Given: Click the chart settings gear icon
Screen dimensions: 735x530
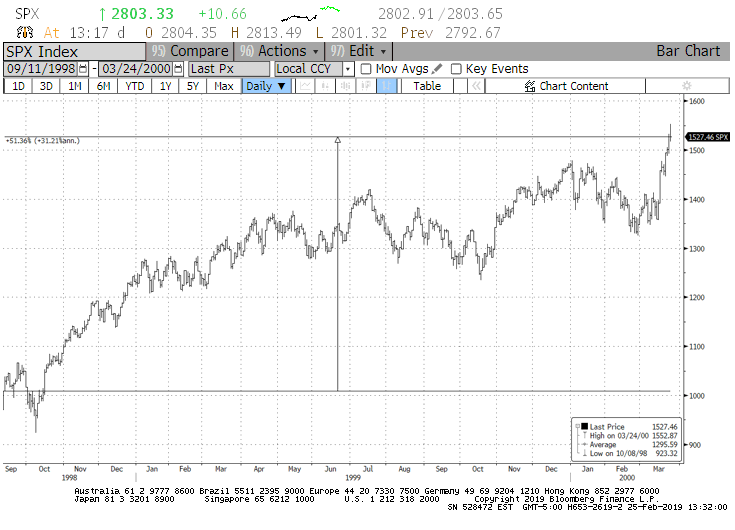Looking at the screenshot, I should click(685, 86).
